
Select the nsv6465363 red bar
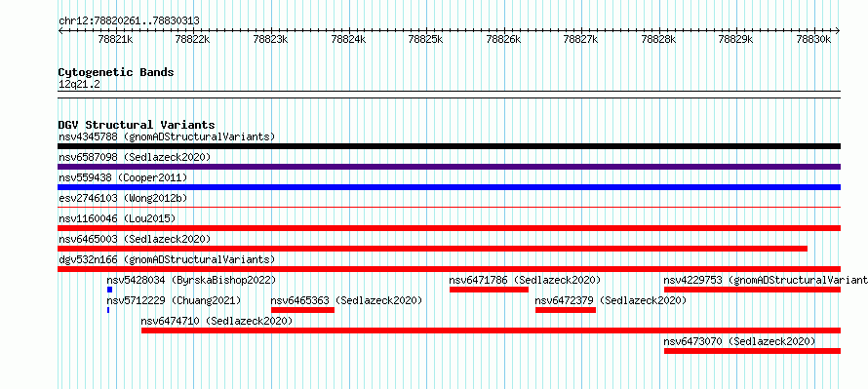pos(302,310)
